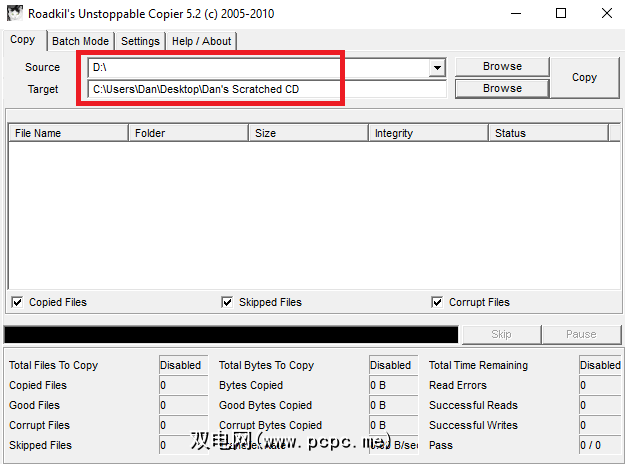Expand the Source path dropdown arrow
The width and height of the screenshot is (625, 464).
click(x=437, y=67)
